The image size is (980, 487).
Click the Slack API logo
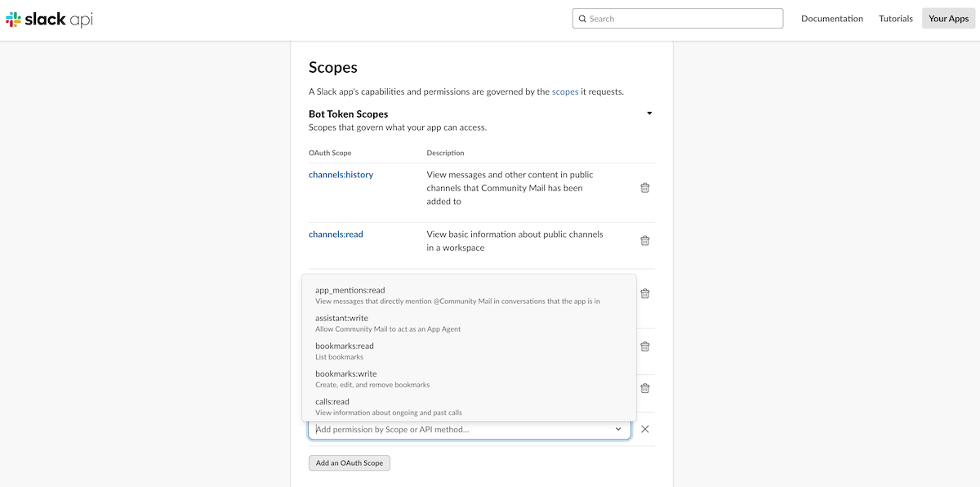coord(49,19)
